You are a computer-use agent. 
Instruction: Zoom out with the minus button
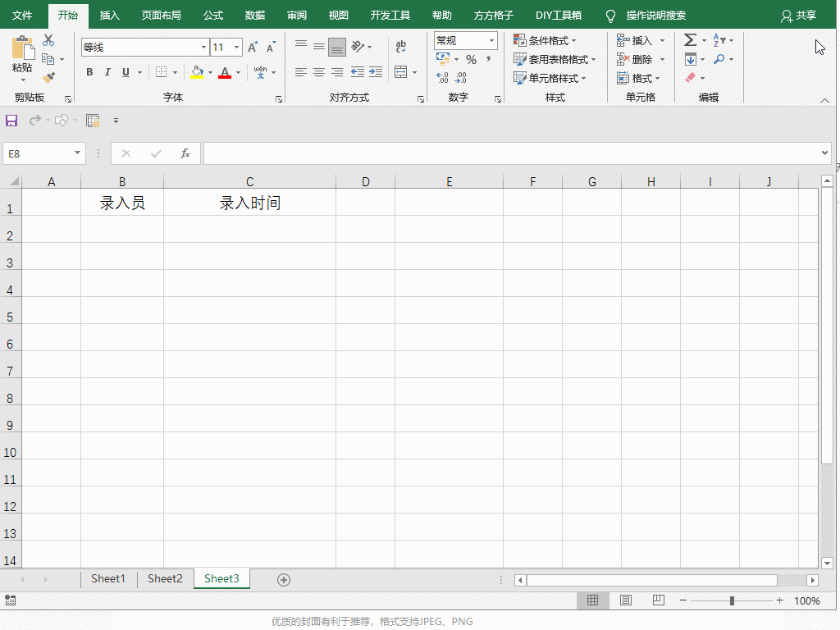(x=683, y=600)
